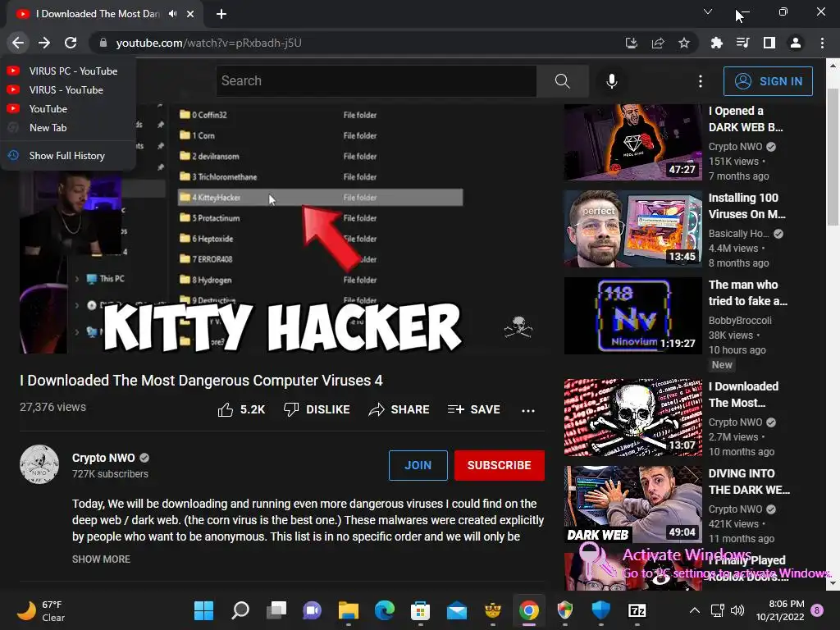Image resolution: width=840 pixels, height=630 pixels.
Task: Open 'The man who tried to fake a...' title
Action: coord(748,293)
